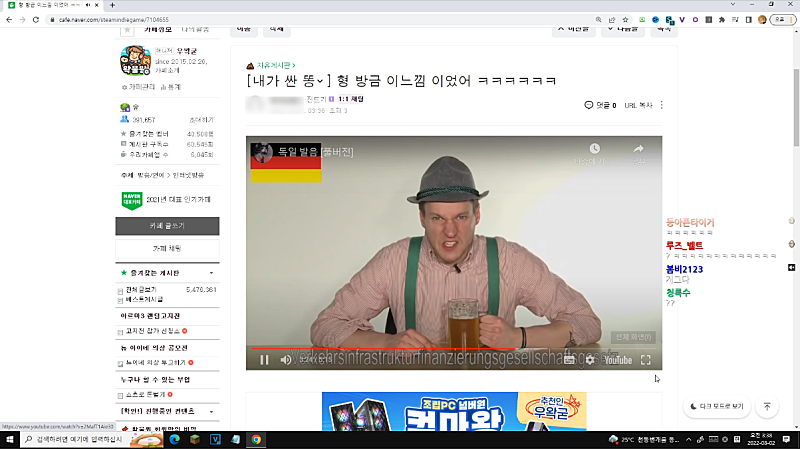Enter fullscreen mode on video player
This screenshot has width=800, height=449.
[646, 359]
